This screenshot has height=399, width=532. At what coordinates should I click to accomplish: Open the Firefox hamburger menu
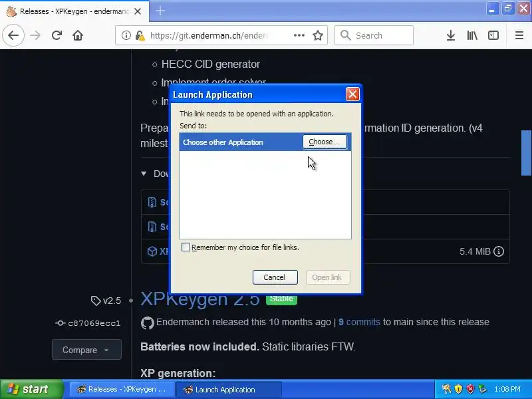[x=519, y=35]
